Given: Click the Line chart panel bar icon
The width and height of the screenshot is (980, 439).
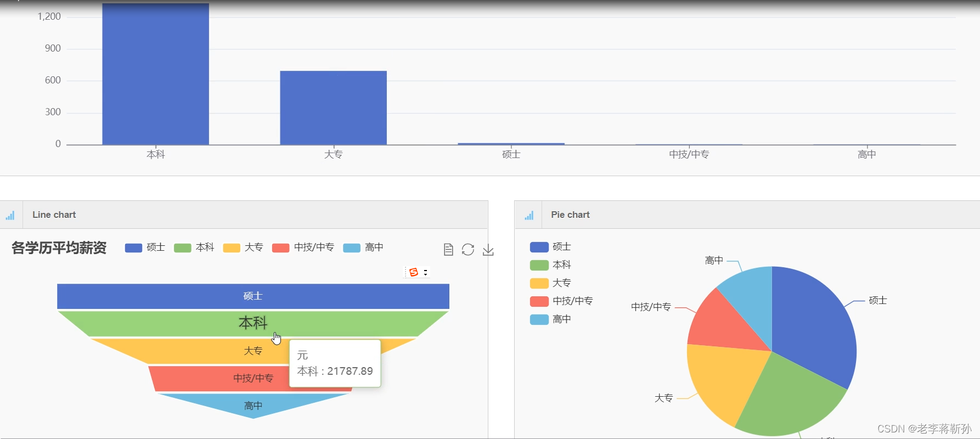Looking at the screenshot, I should tap(10, 215).
